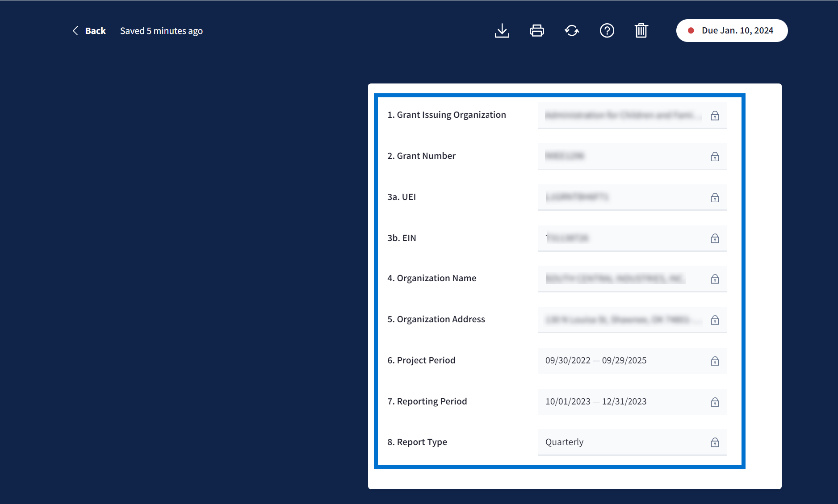The width and height of the screenshot is (838, 504).
Task: Click the Saved 5 minutes ago text
Action: (x=161, y=31)
